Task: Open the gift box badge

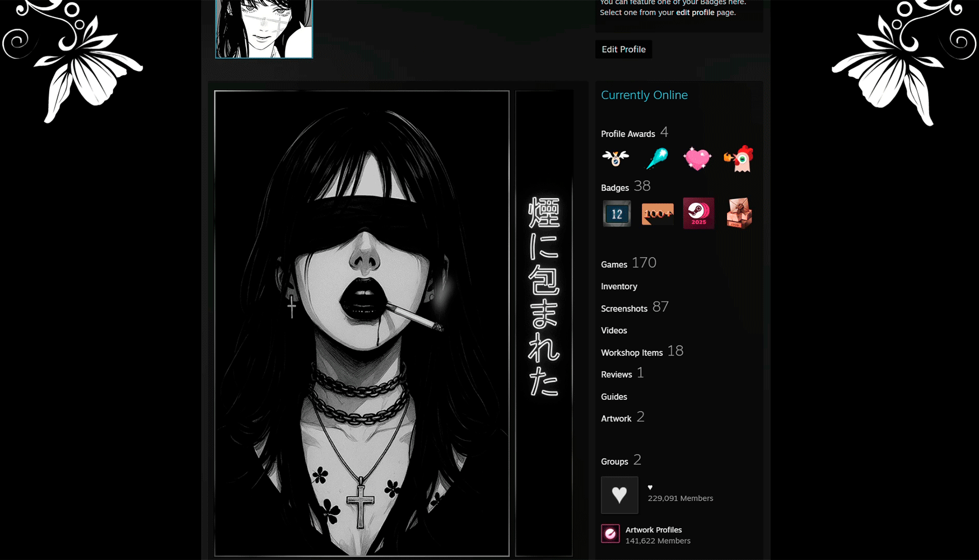Action: click(x=739, y=213)
